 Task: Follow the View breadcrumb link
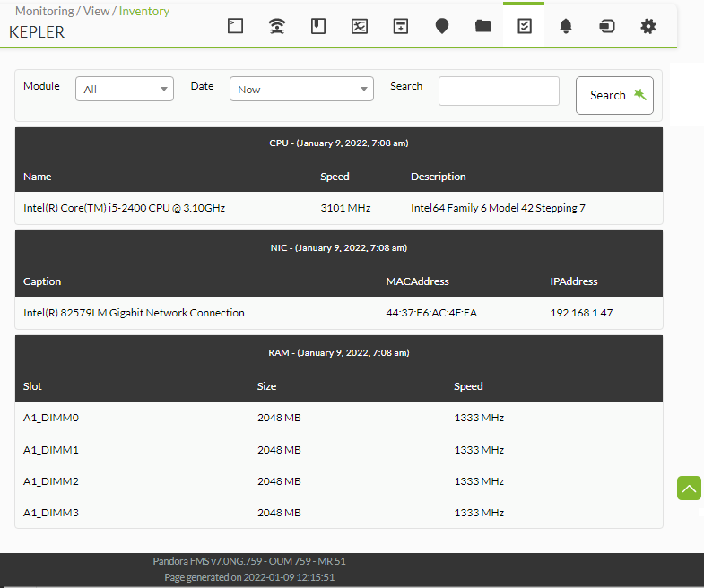pyautogui.click(x=96, y=12)
